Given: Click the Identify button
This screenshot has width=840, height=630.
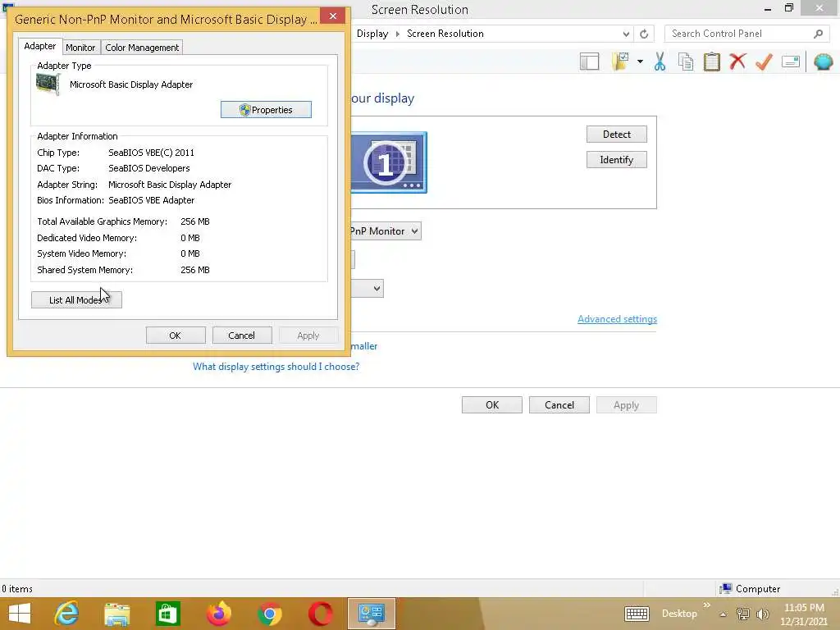Looking at the screenshot, I should pyautogui.click(x=617, y=160).
